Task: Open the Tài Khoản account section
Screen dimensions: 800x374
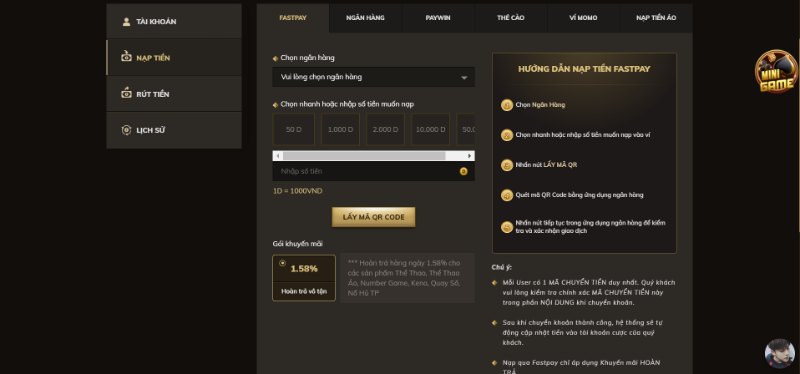Action: [x=174, y=21]
